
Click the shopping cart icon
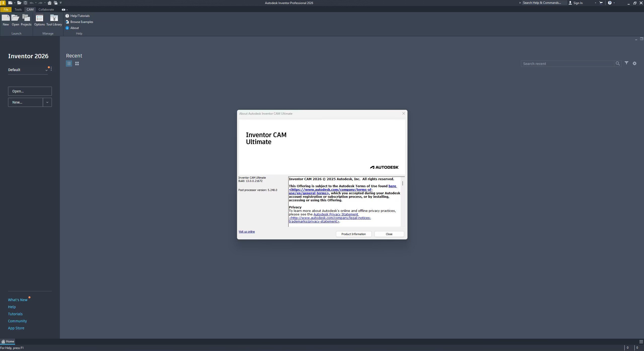click(x=601, y=3)
